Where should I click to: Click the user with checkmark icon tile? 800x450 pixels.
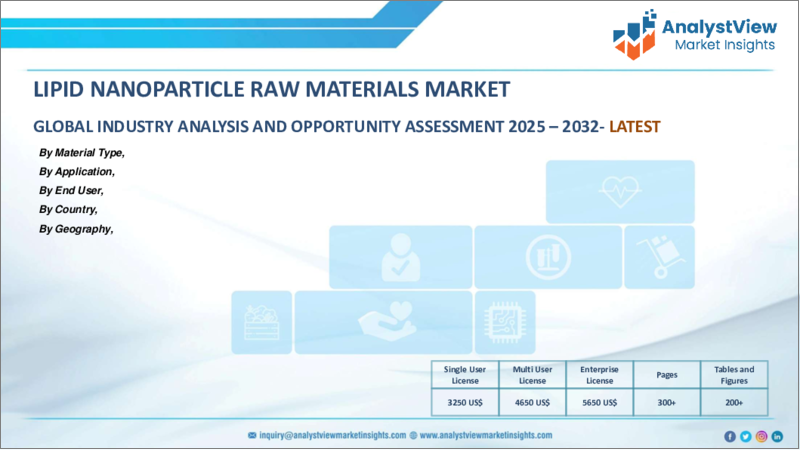coord(400,256)
